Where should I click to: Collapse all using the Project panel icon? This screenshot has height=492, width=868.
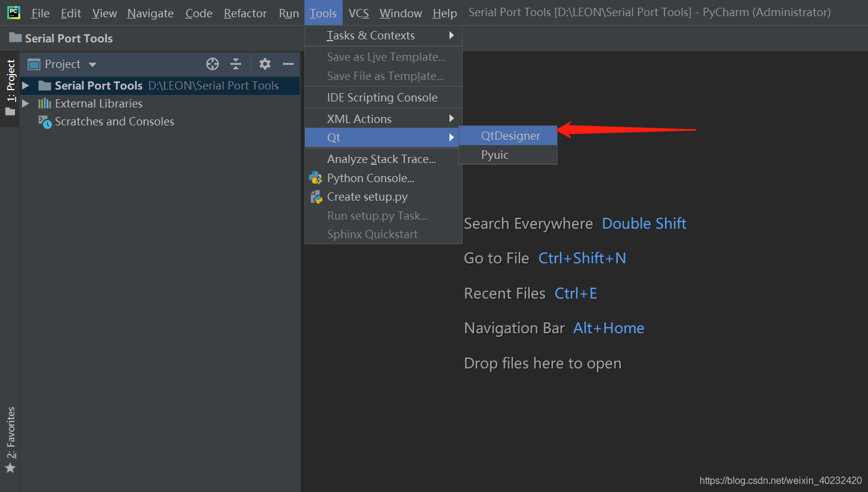pos(236,64)
